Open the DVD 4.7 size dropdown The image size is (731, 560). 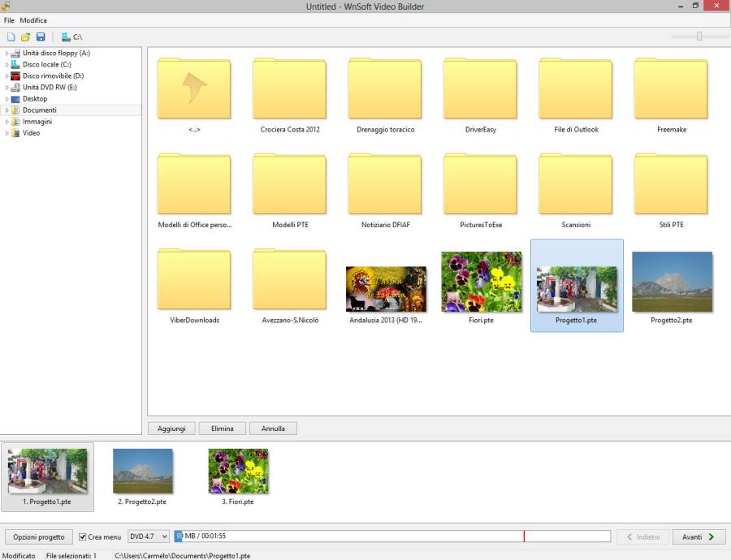(x=149, y=537)
